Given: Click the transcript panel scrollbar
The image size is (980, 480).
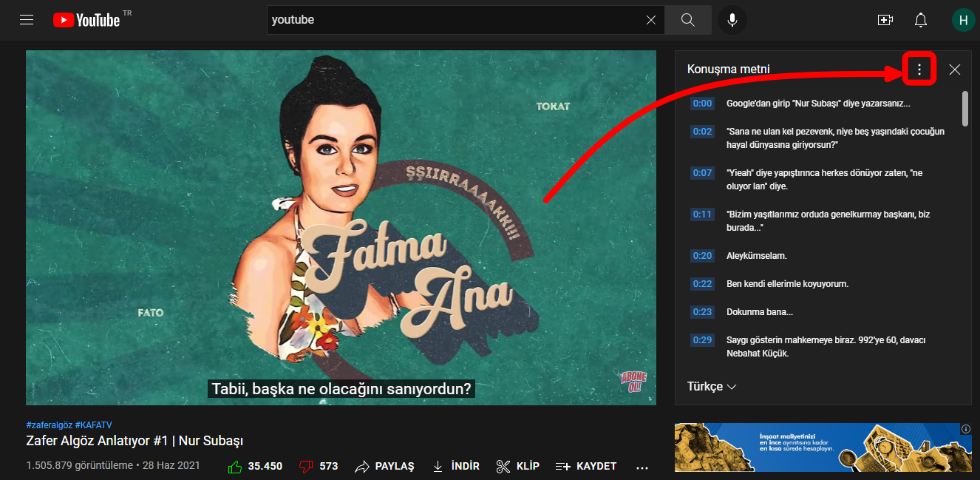Looking at the screenshot, I should coord(965,109).
